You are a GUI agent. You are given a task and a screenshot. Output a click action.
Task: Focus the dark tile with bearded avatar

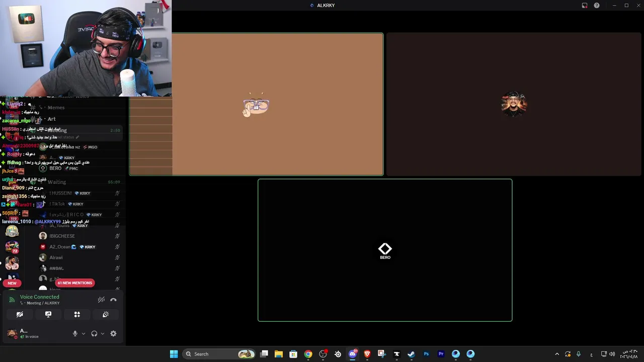pos(514,105)
